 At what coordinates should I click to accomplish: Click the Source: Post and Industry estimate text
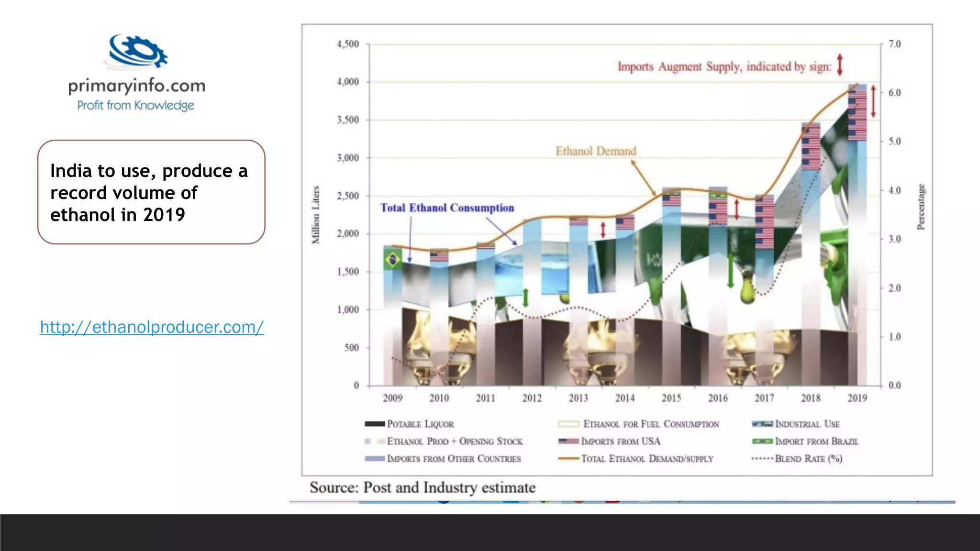click(422, 487)
